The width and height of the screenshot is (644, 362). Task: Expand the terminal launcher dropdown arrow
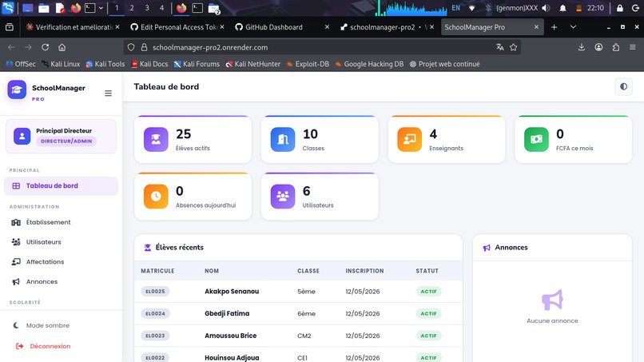pyautogui.click(x=101, y=8)
